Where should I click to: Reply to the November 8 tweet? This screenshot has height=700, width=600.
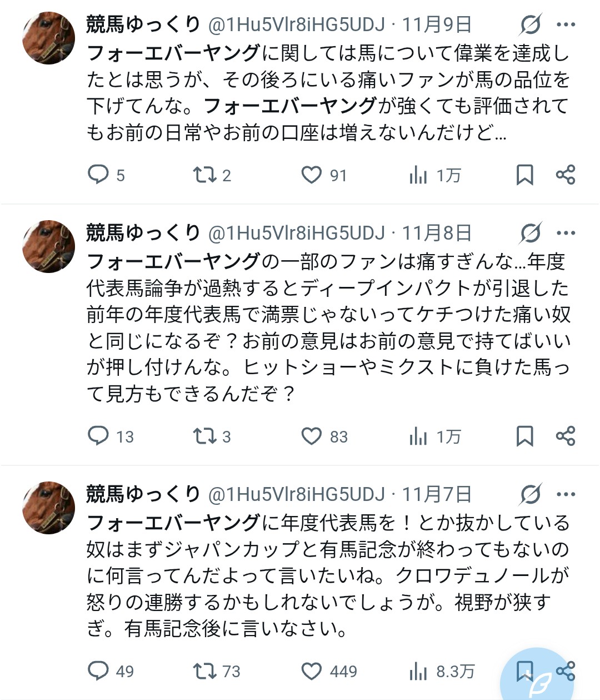[99, 436]
